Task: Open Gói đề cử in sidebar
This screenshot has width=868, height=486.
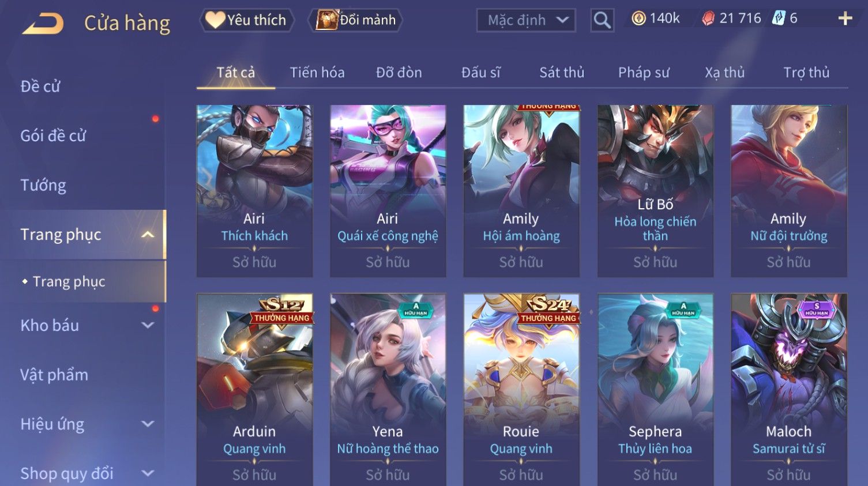Action: pyautogui.click(x=53, y=135)
